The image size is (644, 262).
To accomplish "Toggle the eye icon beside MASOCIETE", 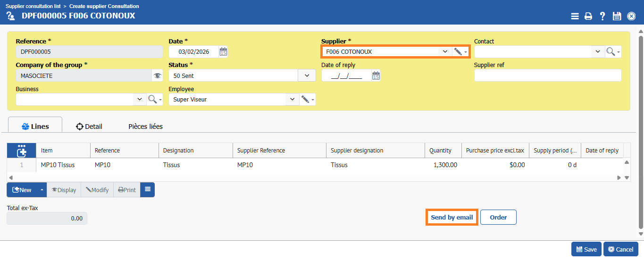I will [x=157, y=76].
